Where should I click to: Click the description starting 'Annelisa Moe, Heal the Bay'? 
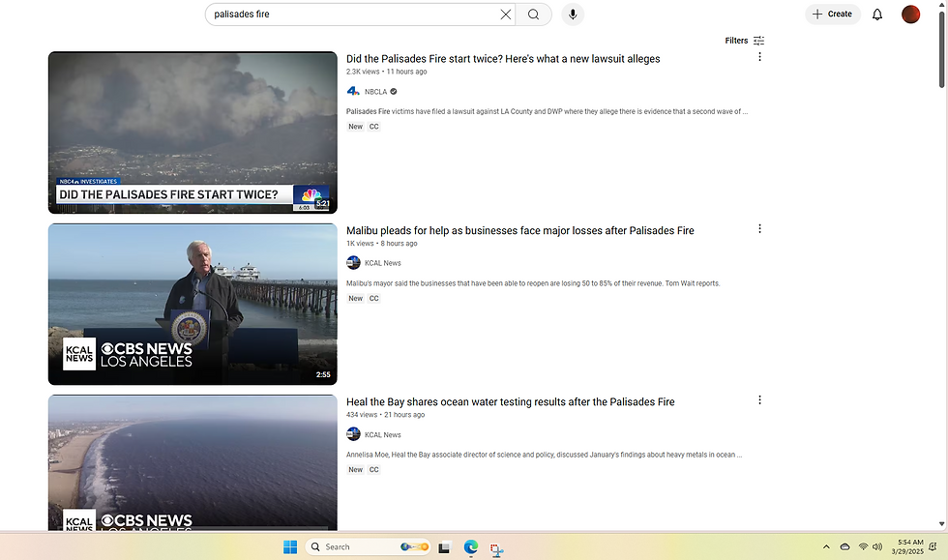pyautogui.click(x=544, y=455)
